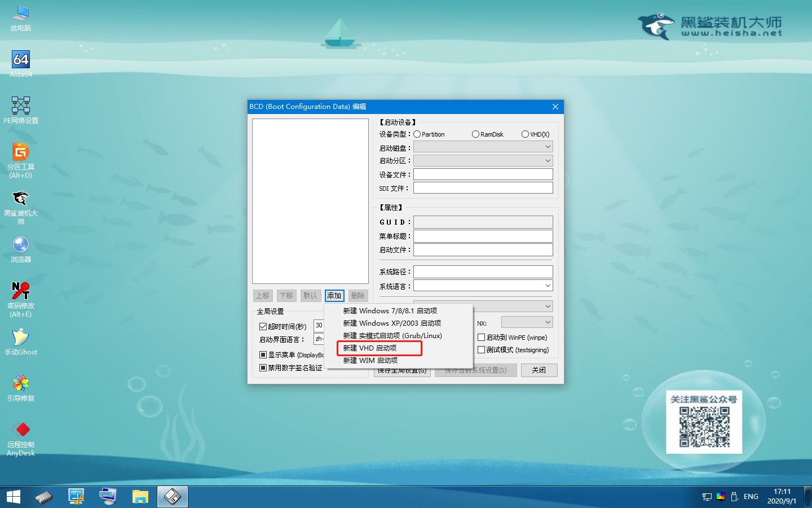Click the active BCD editor taskbar icon
Image resolution: width=812 pixels, height=508 pixels.
click(x=173, y=497)
